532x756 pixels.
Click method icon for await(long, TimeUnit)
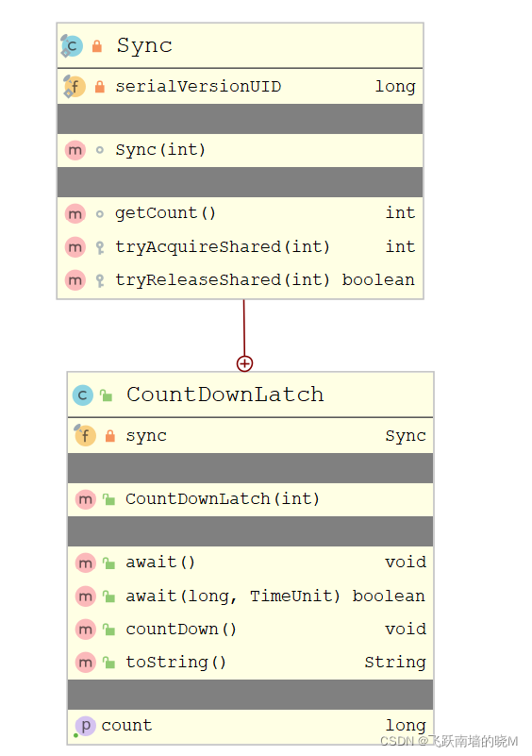[86, 596]
